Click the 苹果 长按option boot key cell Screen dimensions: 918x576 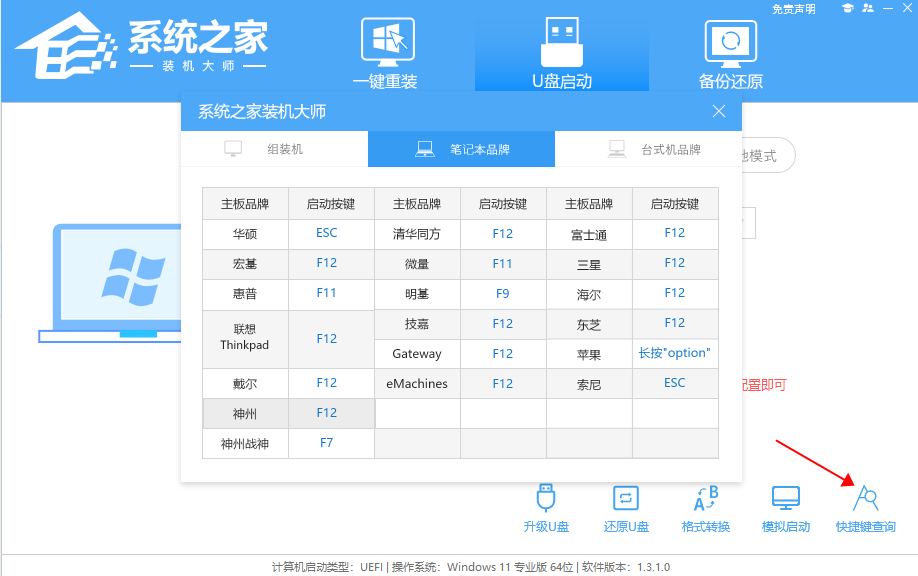[x=675, y=353]
